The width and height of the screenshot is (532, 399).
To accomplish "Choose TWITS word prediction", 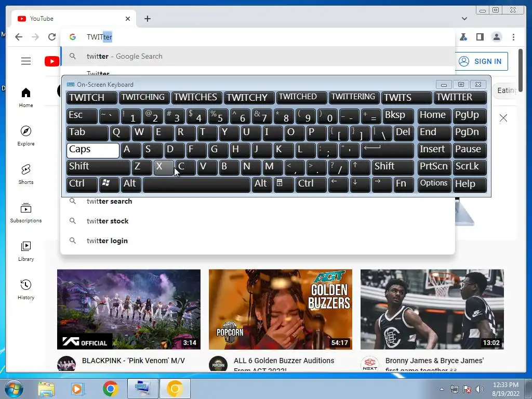I will click(407, 98).
